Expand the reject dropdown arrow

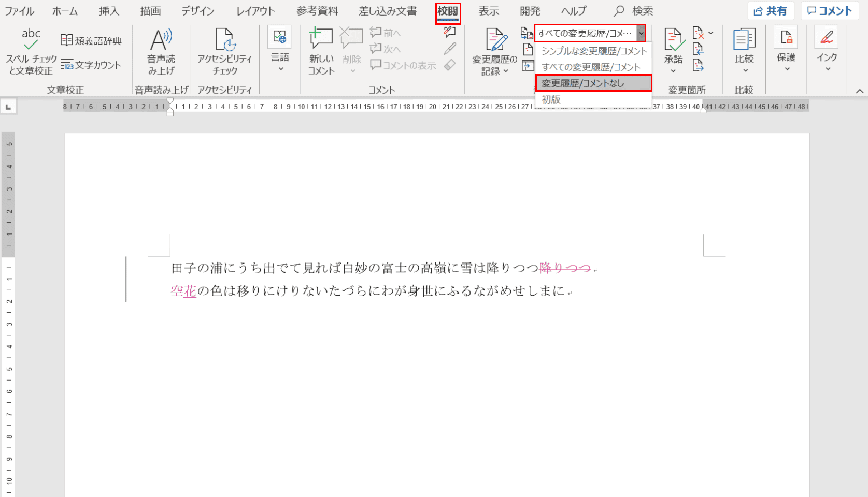point(710,33)
